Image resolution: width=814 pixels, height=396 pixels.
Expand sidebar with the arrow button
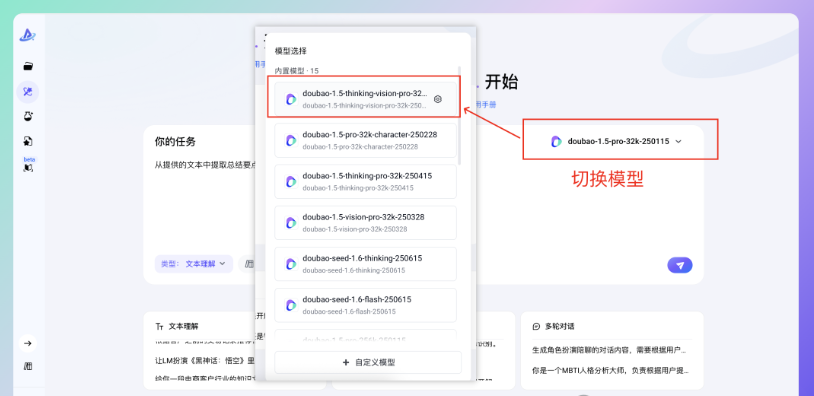pyautogui.click(x=28, y=343)
